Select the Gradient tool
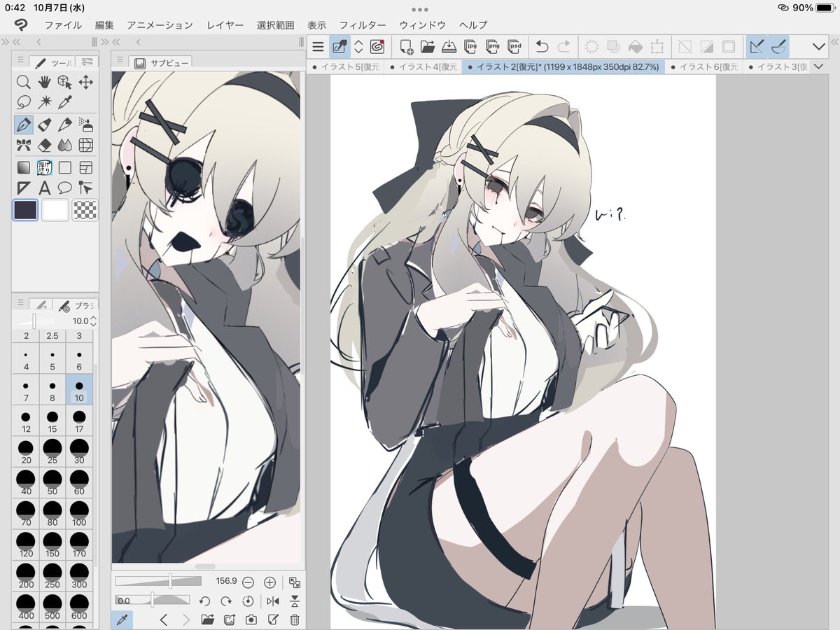The image size is (840, 630). click(x=23, y=168)
